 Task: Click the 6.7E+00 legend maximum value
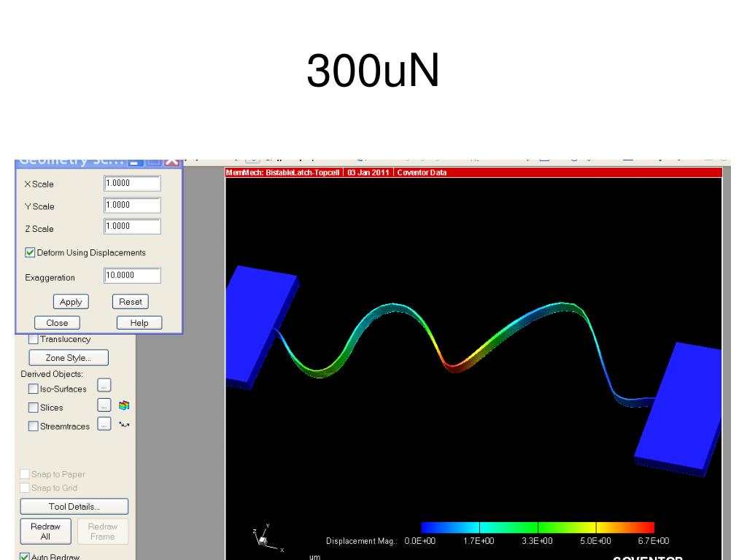tap(654, 541)
